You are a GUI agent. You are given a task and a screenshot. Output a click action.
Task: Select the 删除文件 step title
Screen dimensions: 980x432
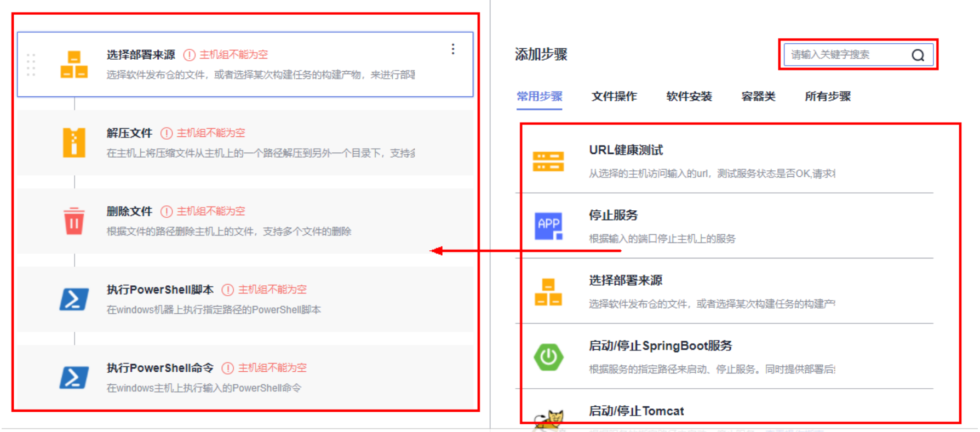tap(129, 211)
